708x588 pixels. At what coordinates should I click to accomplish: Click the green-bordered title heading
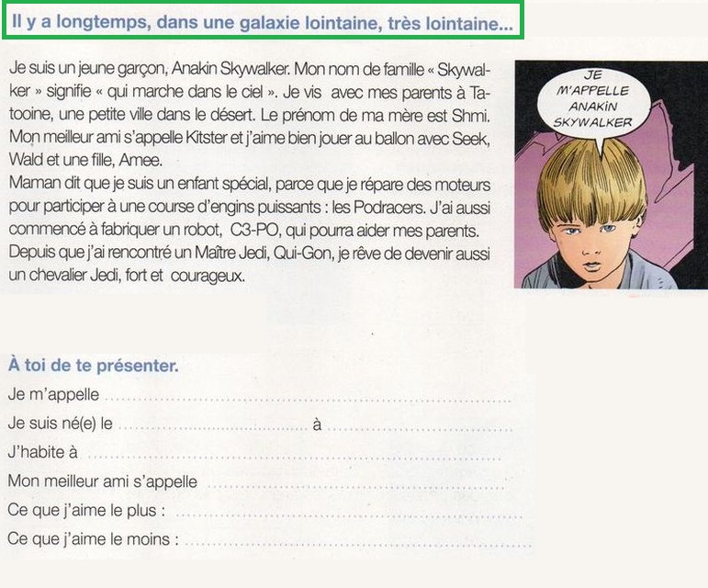263,21
